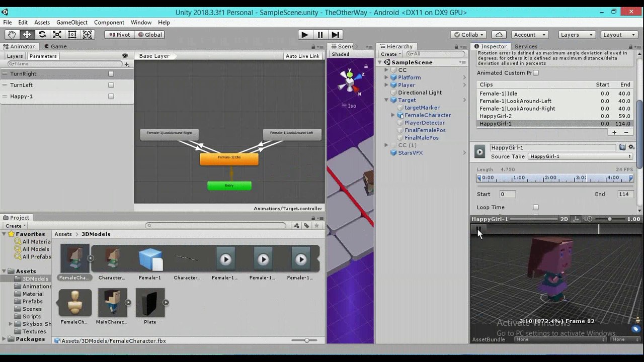Open the SampleScene options menu icon
Image resolution: width=644 pixels, height=362 pixels.
coord(462,62)
